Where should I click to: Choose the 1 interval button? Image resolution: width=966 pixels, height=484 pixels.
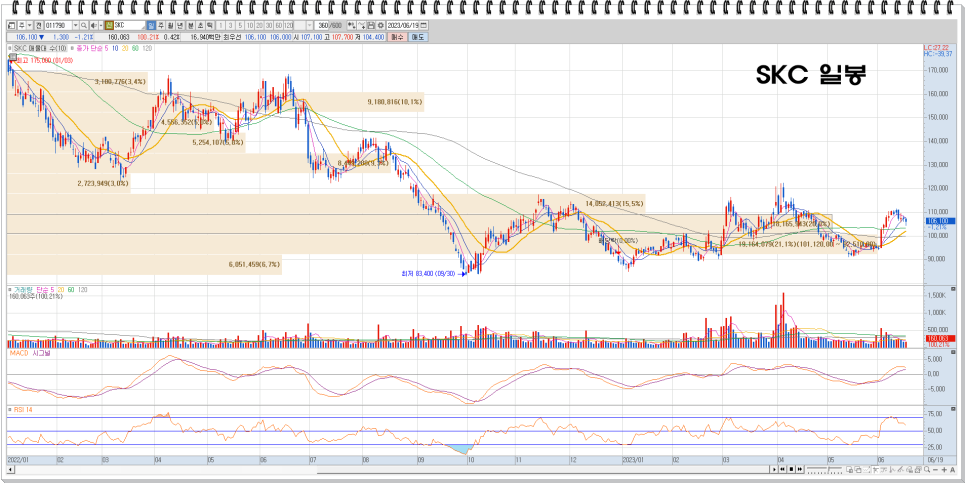pyautogui.click(x=222, y=25)
